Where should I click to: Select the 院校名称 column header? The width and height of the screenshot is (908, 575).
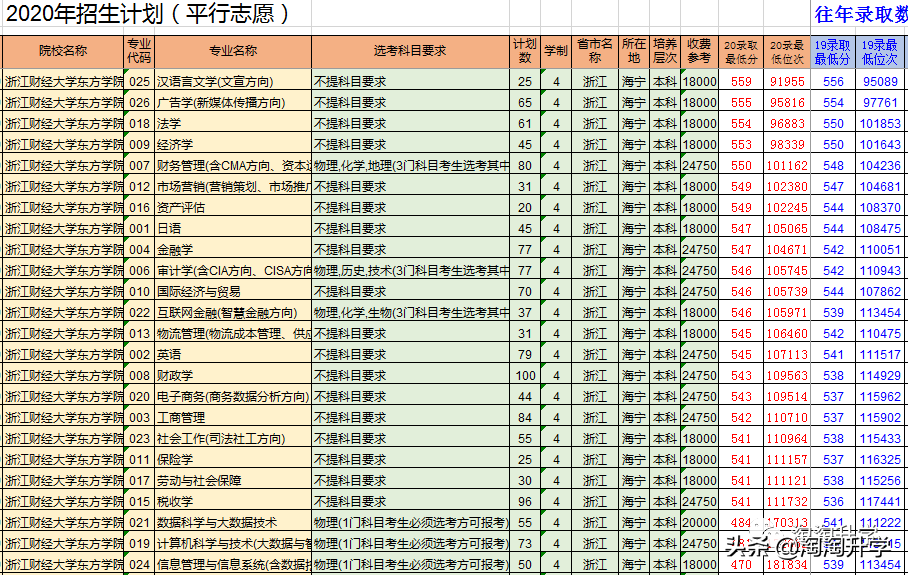tap(63, 52)
